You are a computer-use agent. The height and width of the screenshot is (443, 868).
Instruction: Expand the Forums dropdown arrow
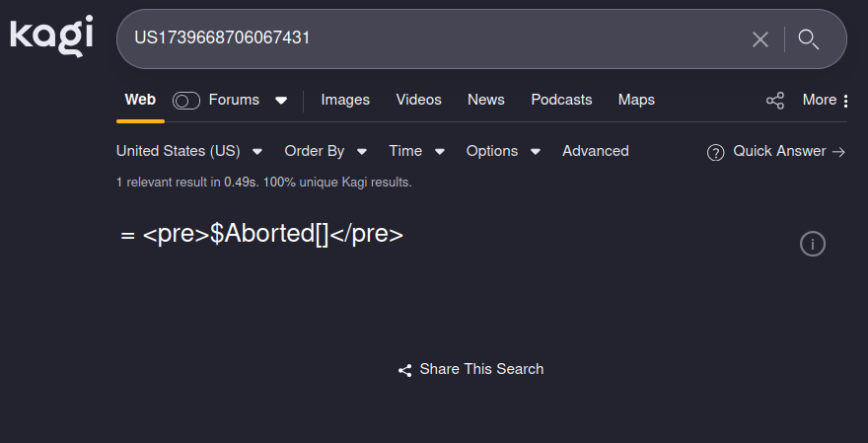281,100
